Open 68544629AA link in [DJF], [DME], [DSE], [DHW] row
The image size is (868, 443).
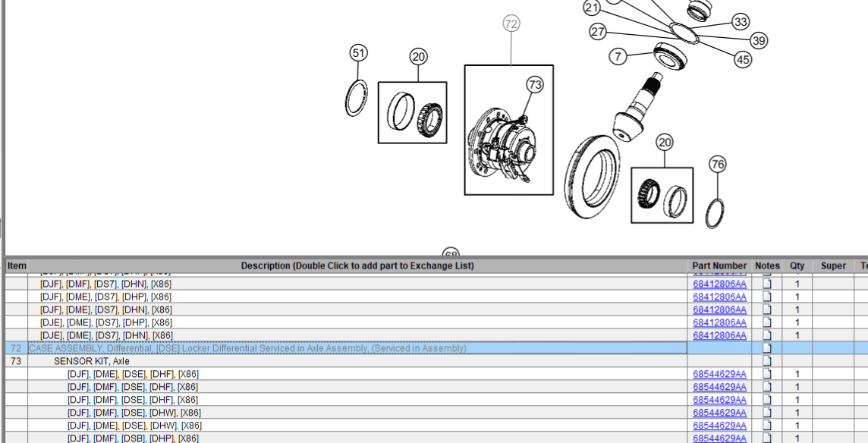point(719,426)
